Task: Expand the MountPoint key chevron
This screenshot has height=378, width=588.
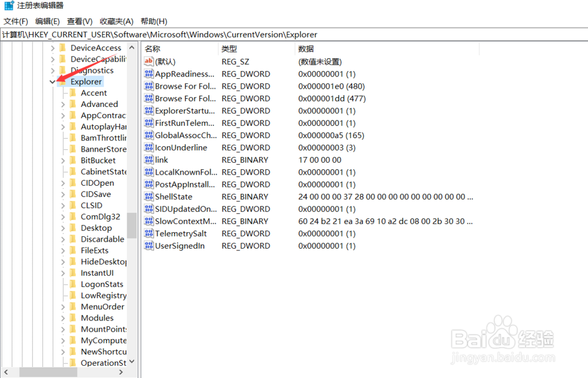Action: [x=63, y=329]
